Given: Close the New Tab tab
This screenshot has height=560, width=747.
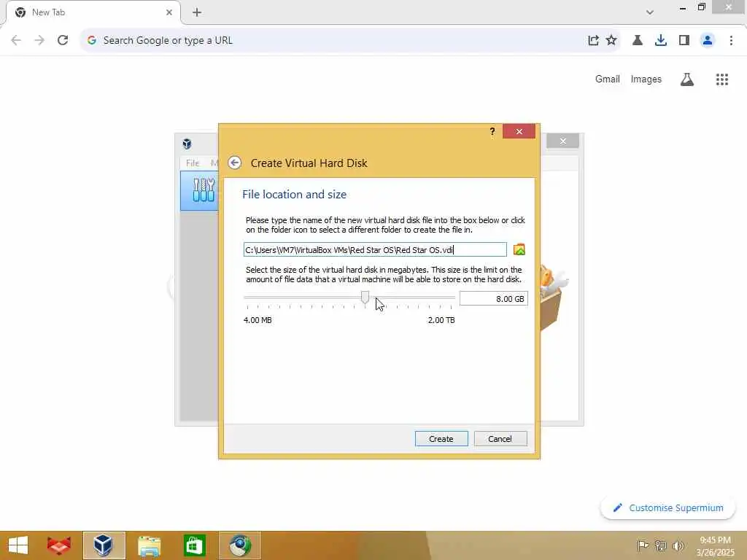Looking at the screenshot, I should pos(169,12).
